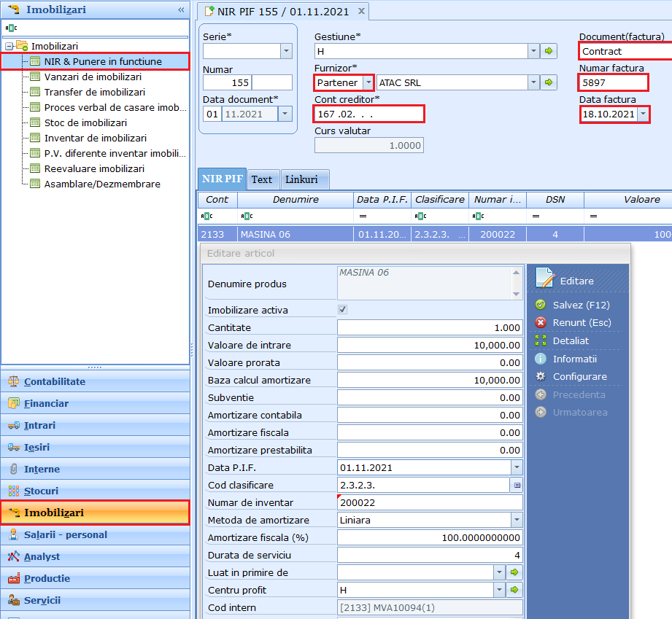The height and width of the screenshot is (619, 672).
Task: Open the Metoda de amortizare dropdown
Action: click(517, 520)
